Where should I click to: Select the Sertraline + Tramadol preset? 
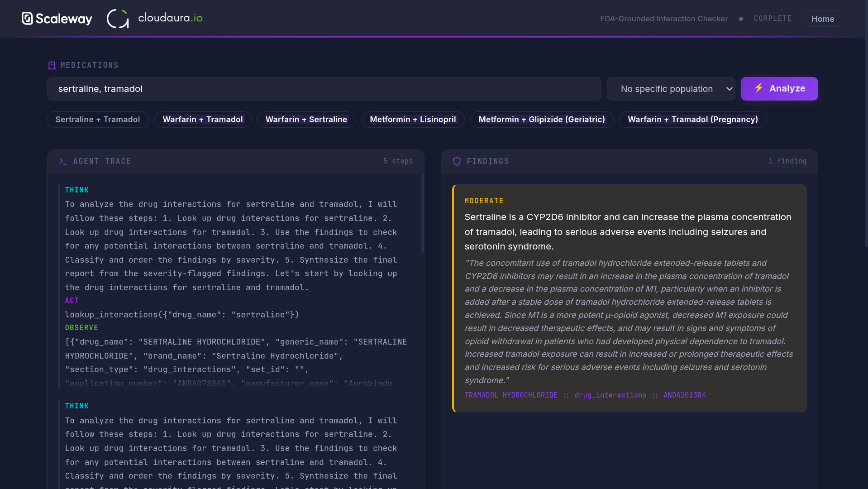(x=98, y=120)
